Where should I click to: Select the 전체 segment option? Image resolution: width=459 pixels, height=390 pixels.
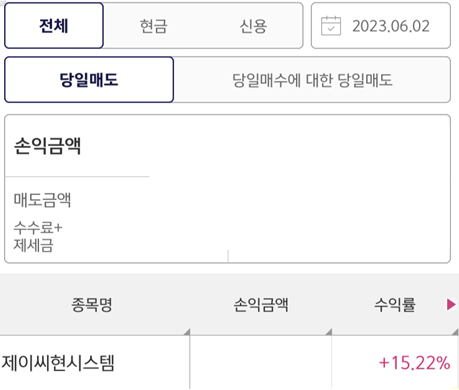point(54,26)
